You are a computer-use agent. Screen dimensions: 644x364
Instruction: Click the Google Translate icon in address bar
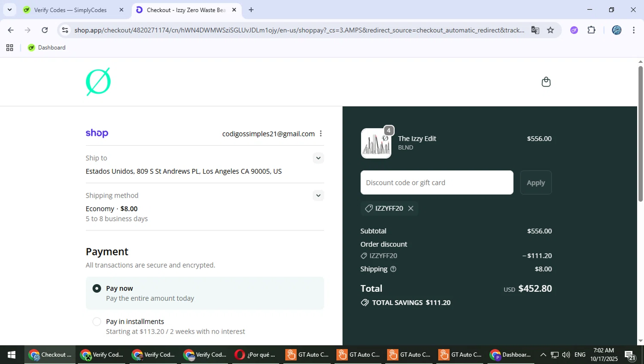coord(535,30)
